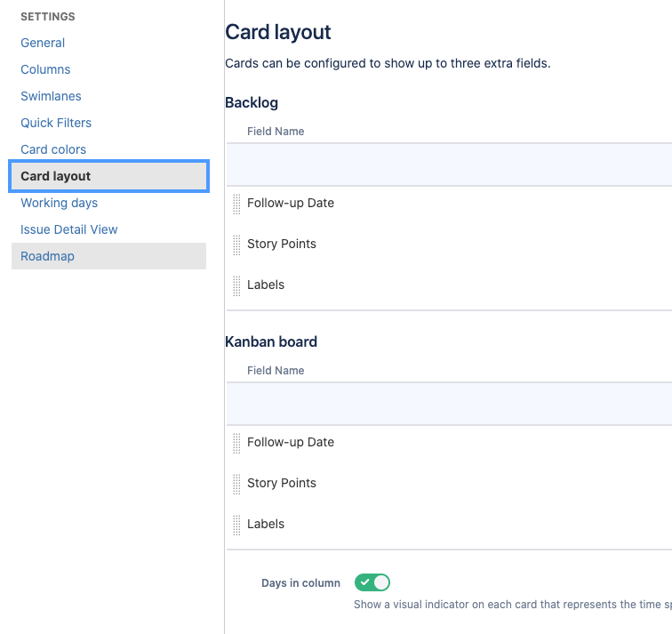Grab the Backlog Story Points drag handle

click(236, 245)
